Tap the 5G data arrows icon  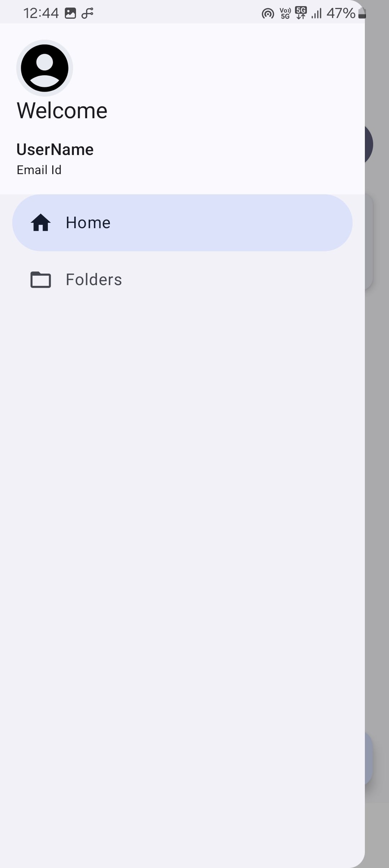(301, 13)
